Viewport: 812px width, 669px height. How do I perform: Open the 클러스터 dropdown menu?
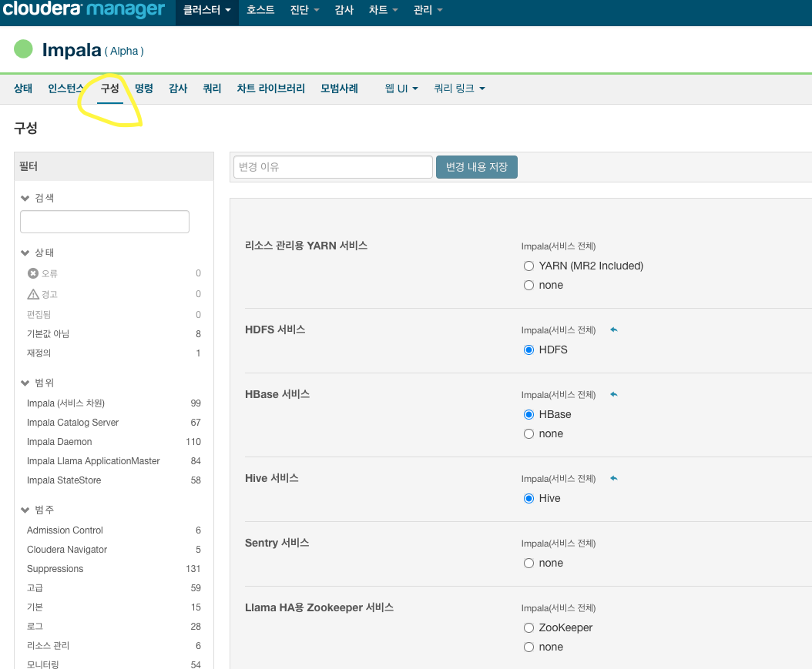pyautogui.click(x=207, y=10)
